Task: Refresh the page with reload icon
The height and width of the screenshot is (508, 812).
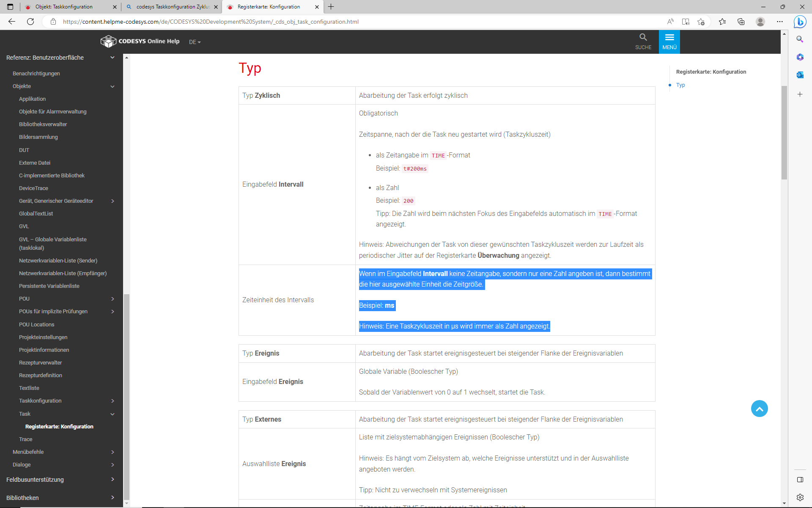Action: (30, 22)
